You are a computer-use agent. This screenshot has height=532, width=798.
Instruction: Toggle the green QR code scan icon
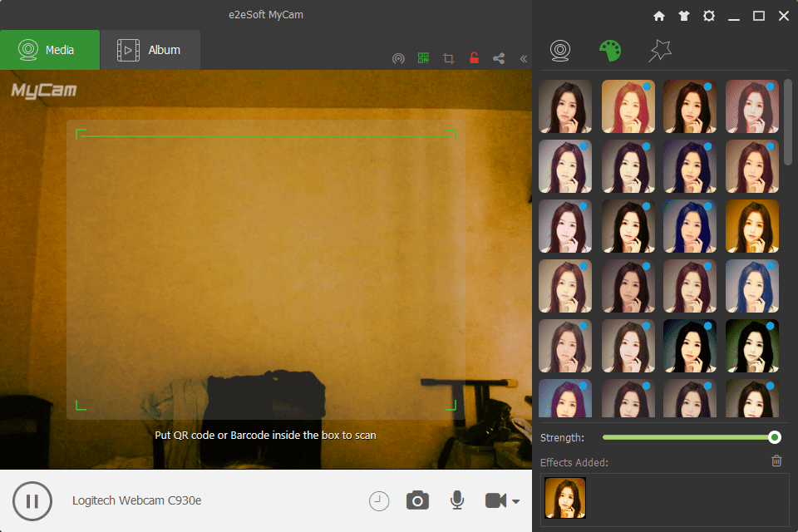click(x=423, y=58)
